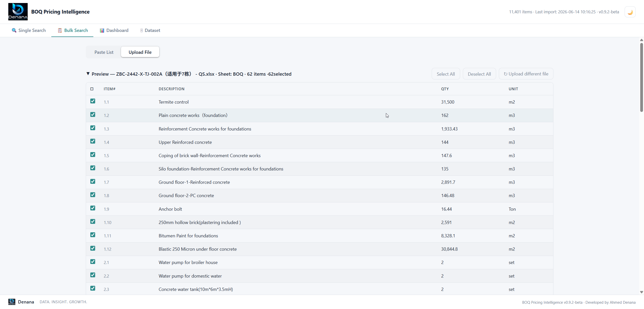Image resolution: width=644 pixels, height=309 pixels.
Task: Click the small Denana footer logo
Action: pos(12,302)
